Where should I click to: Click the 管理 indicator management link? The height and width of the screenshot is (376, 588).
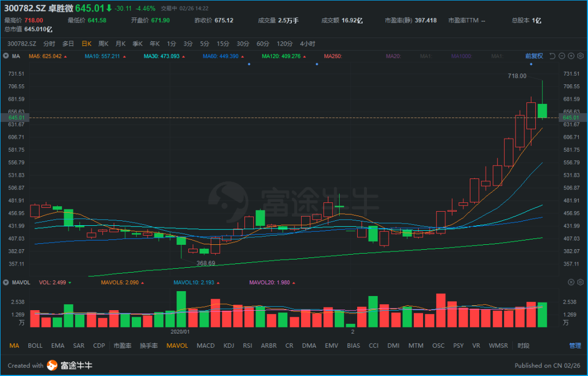tap(574, 346)
